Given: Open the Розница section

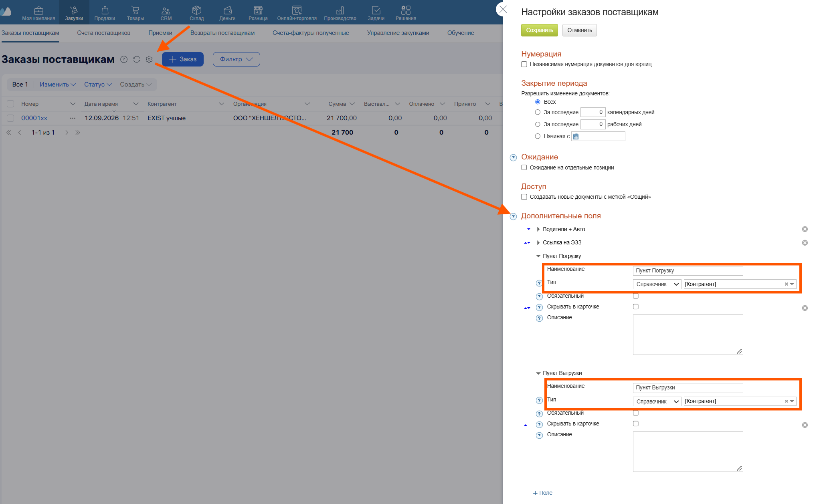Looking at the screenshot, I should tap(258, 13).
